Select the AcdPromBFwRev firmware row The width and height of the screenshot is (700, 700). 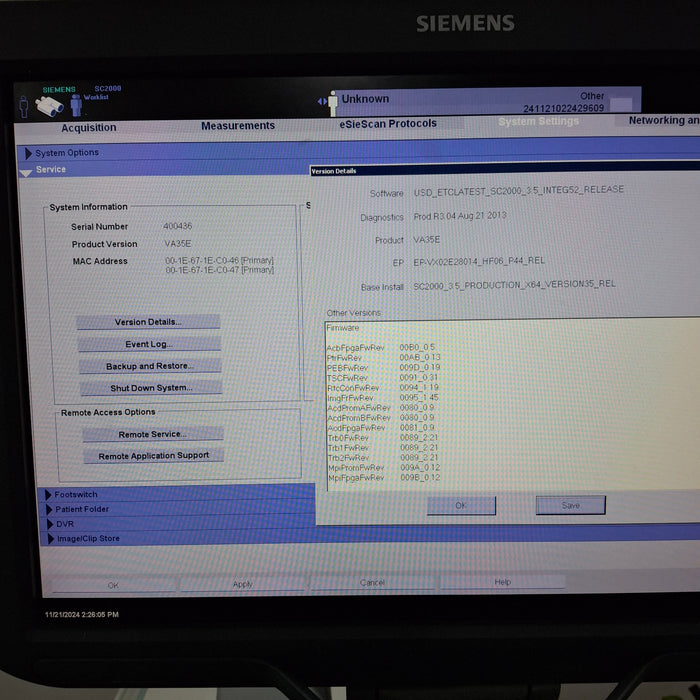tap(381, 417)
